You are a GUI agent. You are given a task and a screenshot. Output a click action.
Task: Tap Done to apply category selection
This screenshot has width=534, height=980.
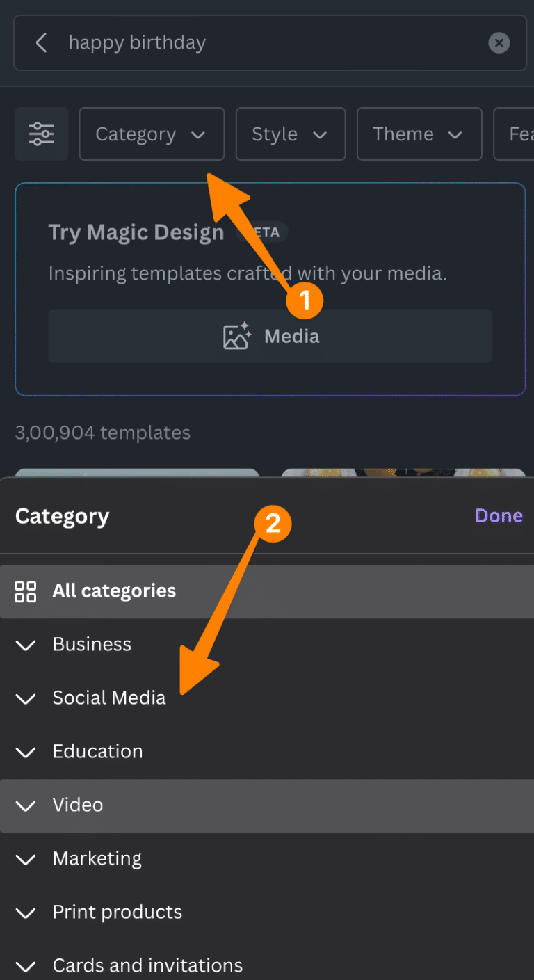tap(499, 516)
